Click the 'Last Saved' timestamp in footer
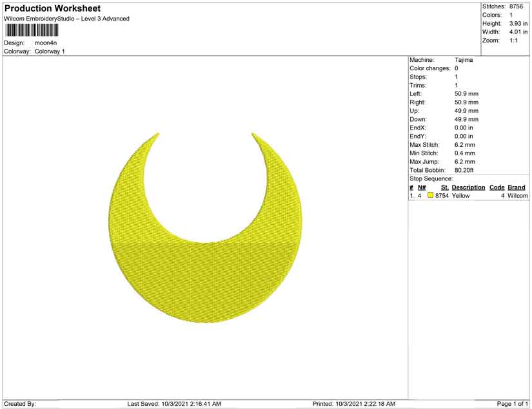This screenshot has width=532, height=409. [174, 404]
